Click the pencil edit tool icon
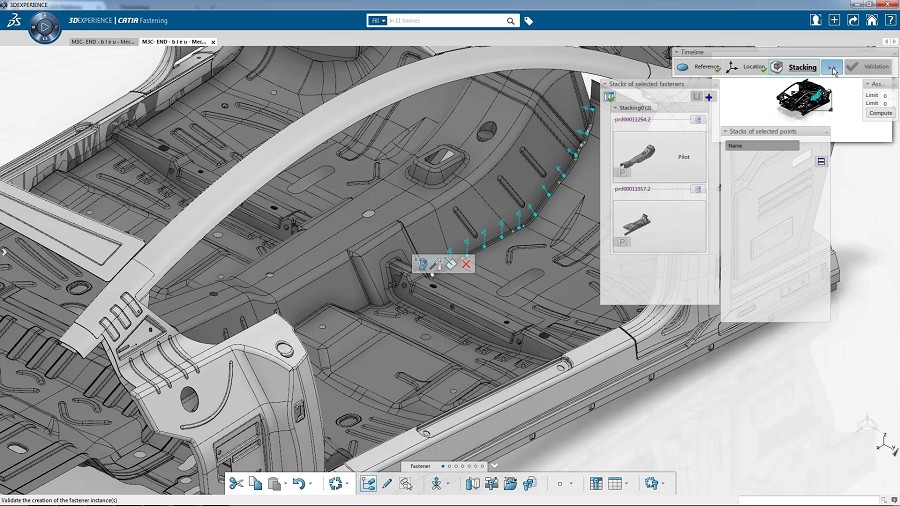Image resolution: width=900 pixels, height=506 pixels. click(387, 484)
